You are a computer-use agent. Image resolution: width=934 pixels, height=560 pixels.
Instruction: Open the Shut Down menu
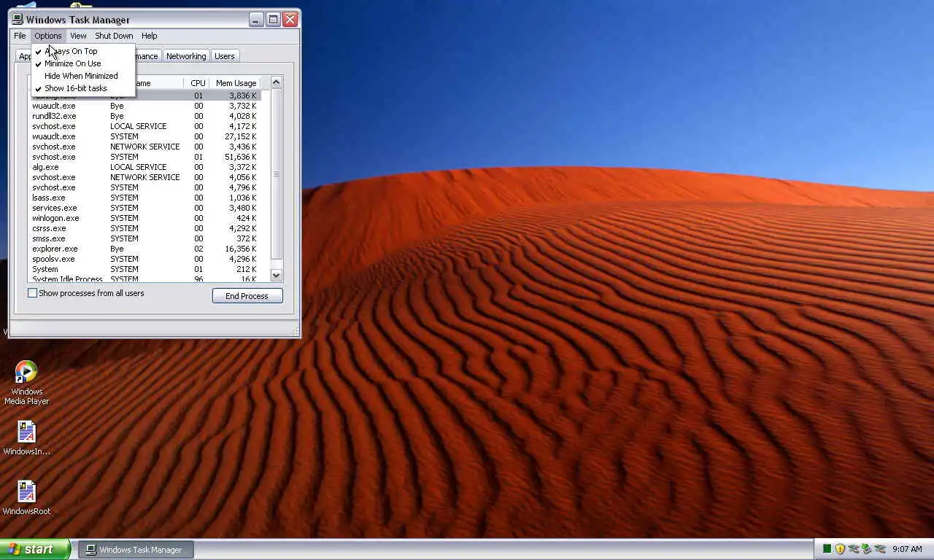click(114, 36)
